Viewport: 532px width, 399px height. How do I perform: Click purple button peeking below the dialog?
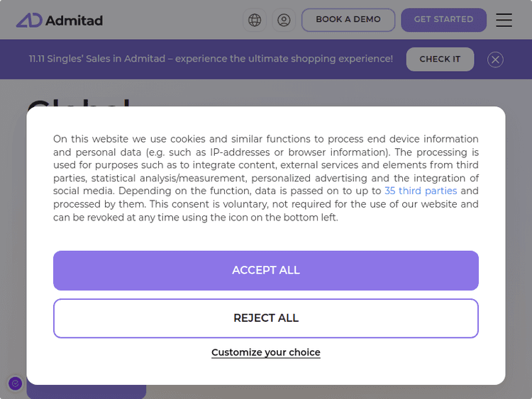[87, 392]
